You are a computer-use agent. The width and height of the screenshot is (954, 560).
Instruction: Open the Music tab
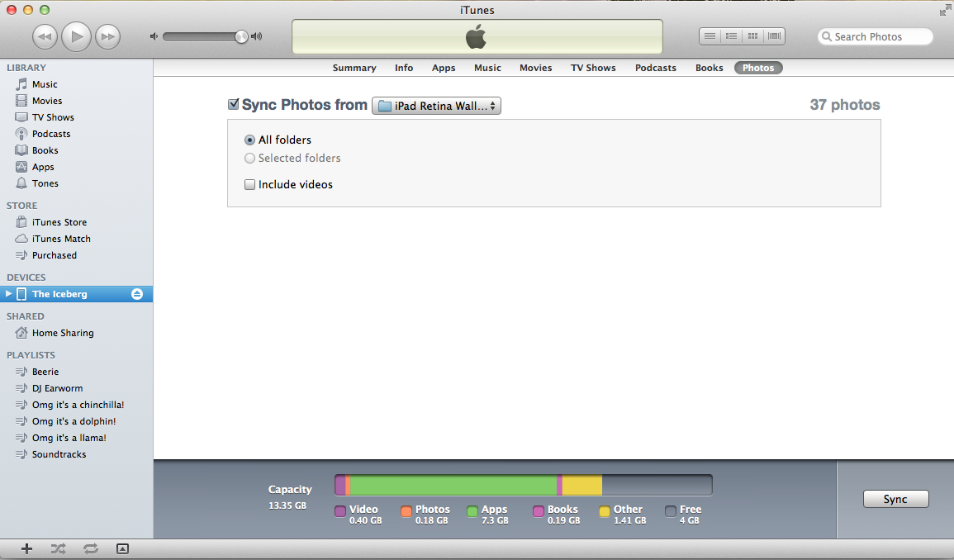(x=487, y=68)
